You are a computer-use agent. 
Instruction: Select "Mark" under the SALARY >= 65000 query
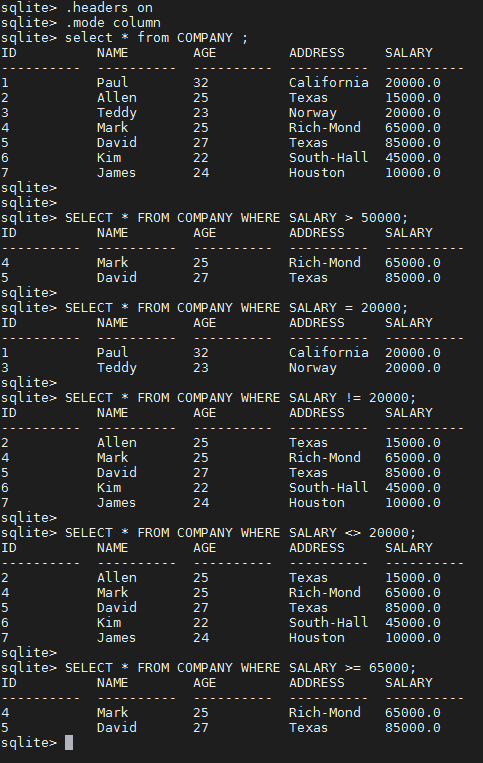tap(112, 713)
